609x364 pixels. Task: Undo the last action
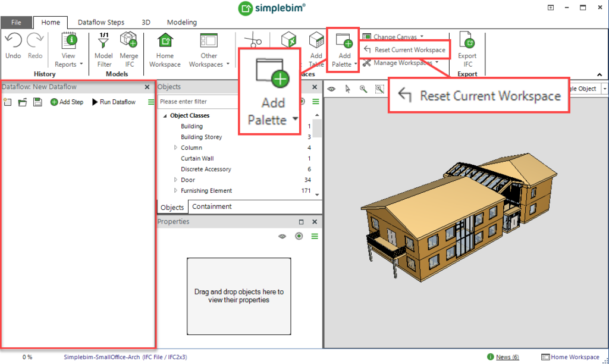click(13, 46)
